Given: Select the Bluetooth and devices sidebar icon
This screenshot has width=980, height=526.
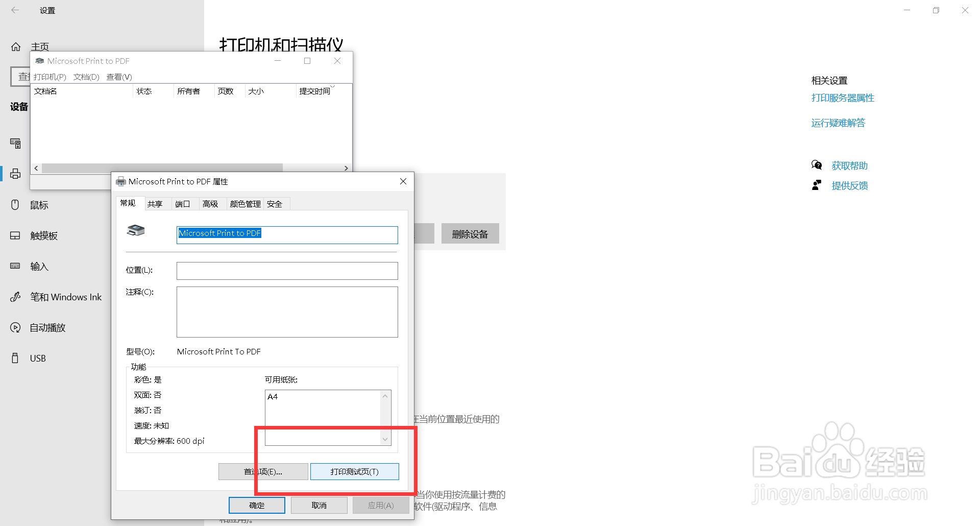Looking at the screenshot, I should pyautogui.click(x=16, y=144).
